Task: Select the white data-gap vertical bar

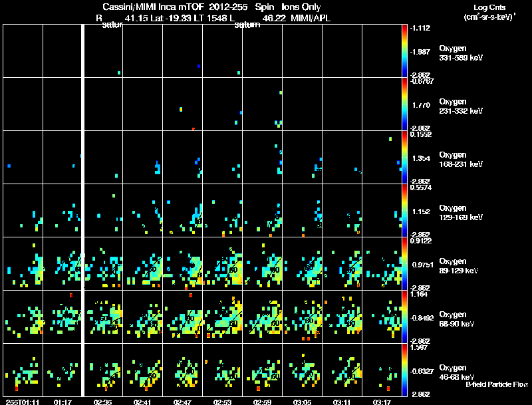Action: pyautogui.click(x=82, y=210)
